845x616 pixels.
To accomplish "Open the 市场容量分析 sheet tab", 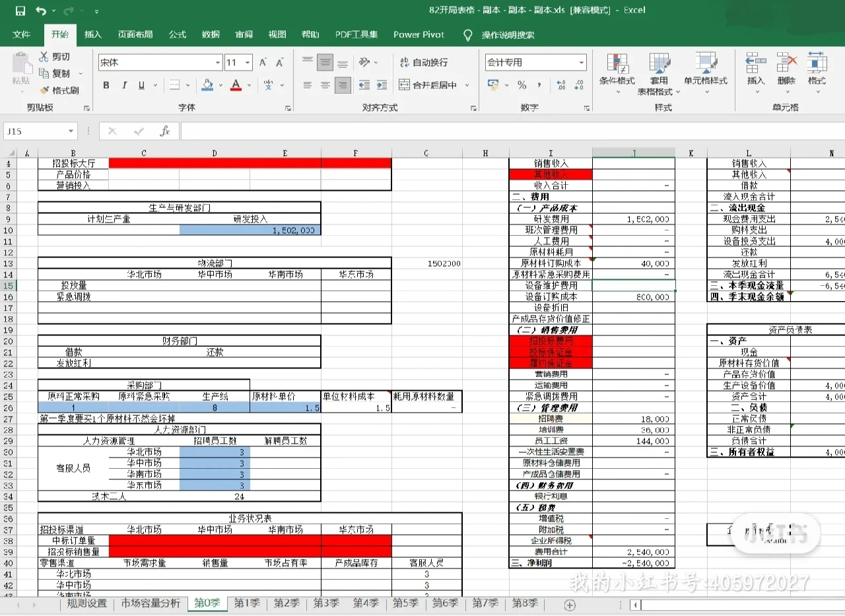I will click(x=151, y=603).
